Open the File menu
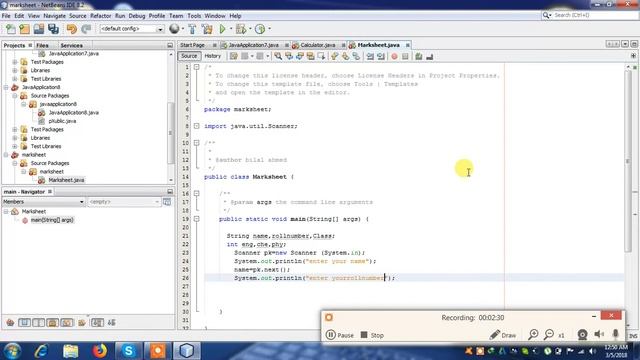Image resolution: width=640 pixels, height=360 pixels. point(6,16)
